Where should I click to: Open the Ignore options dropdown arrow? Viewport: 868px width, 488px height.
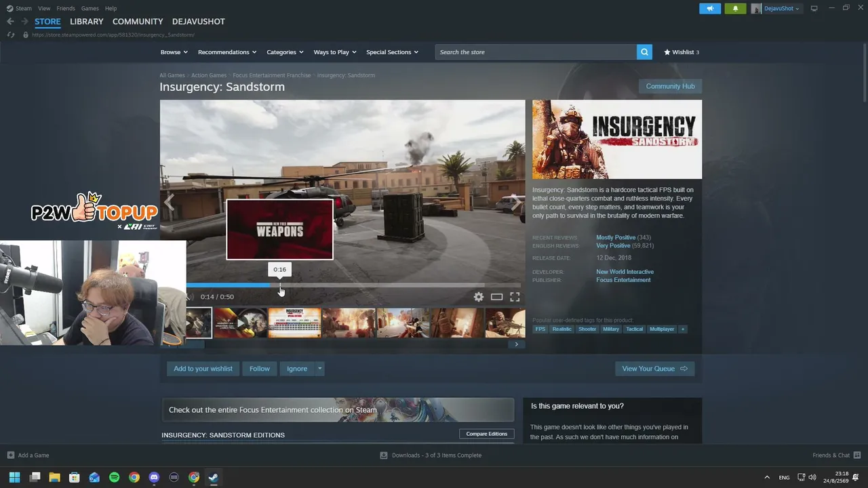320,369
